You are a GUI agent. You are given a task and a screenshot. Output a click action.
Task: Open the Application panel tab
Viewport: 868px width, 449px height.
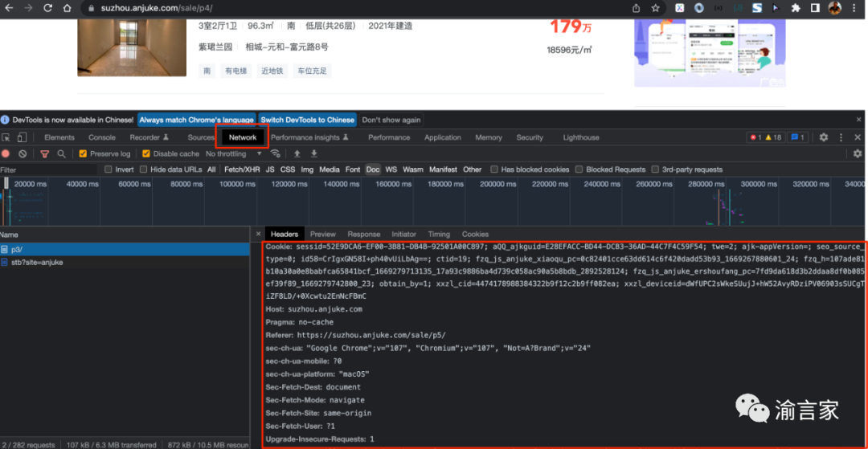(x=442, y=137)
